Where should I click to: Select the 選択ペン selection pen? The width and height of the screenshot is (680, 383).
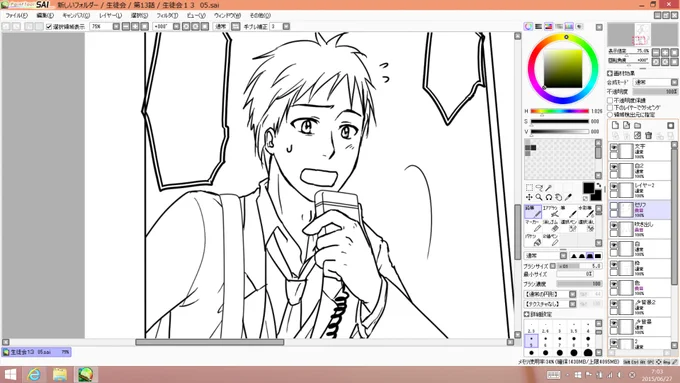point(568,226)
